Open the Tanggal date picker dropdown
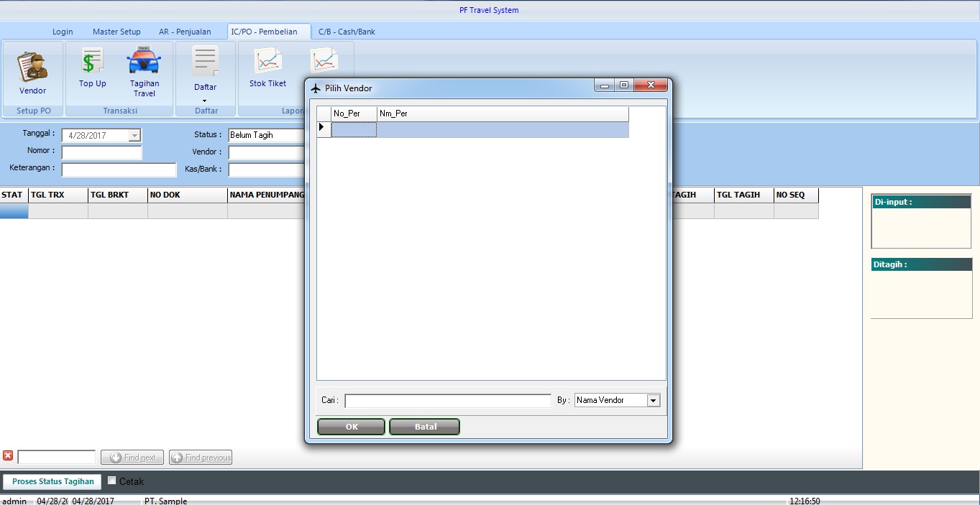 (134, 135)
